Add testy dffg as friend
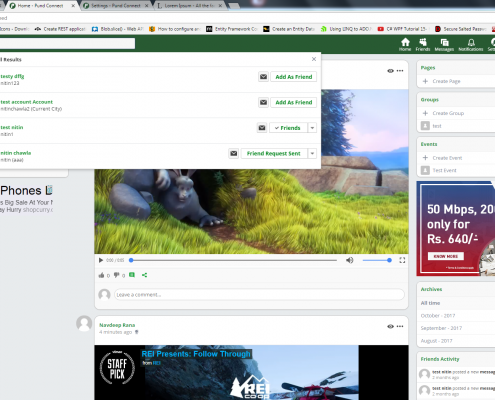Viewport: 495px width, 400px height. click(294, 77)
